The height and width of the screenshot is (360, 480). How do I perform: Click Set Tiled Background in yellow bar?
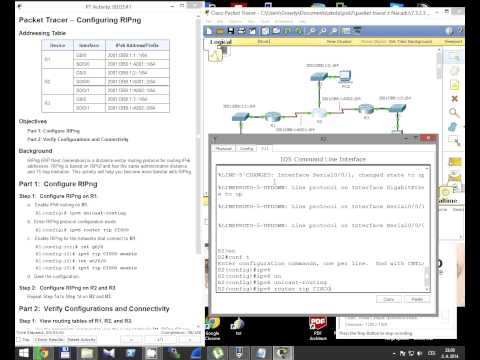(x=410, y=42)
